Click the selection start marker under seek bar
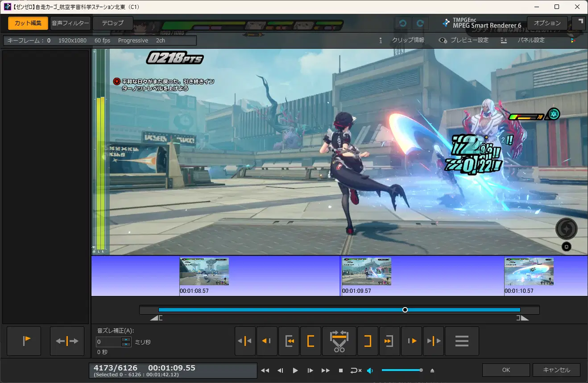The image size is (588, 383). (156, 318)
